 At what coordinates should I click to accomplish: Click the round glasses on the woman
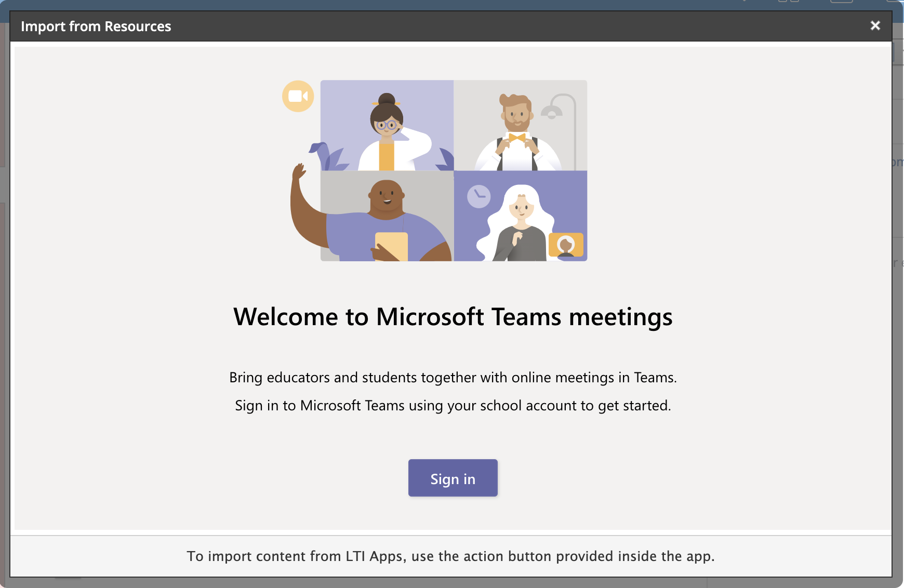(387, 125)
